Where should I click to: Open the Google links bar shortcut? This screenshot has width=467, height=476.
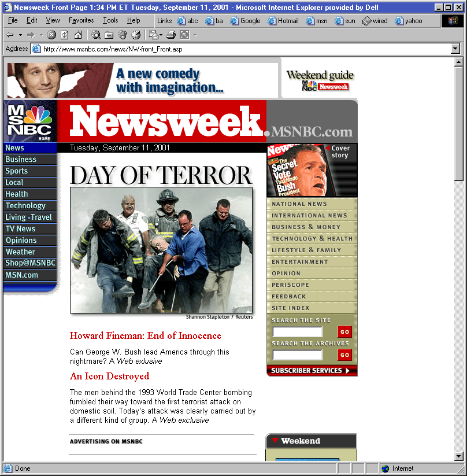[x=245, y=21]
